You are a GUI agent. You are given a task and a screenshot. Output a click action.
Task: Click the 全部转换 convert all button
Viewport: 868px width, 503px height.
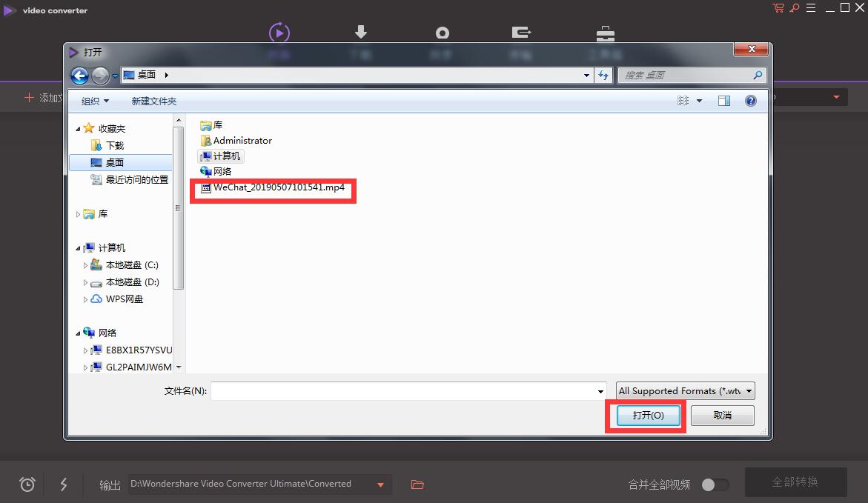click(795, 482)
